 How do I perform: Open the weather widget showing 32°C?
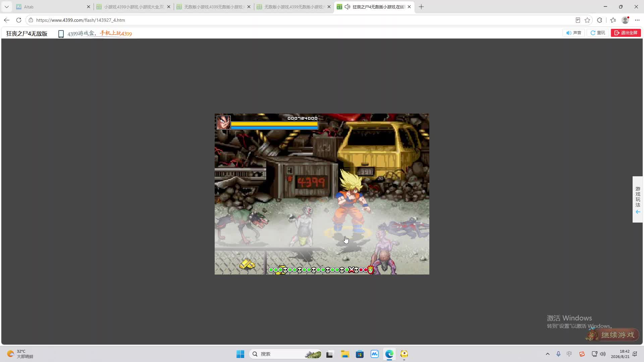[20, 354]
